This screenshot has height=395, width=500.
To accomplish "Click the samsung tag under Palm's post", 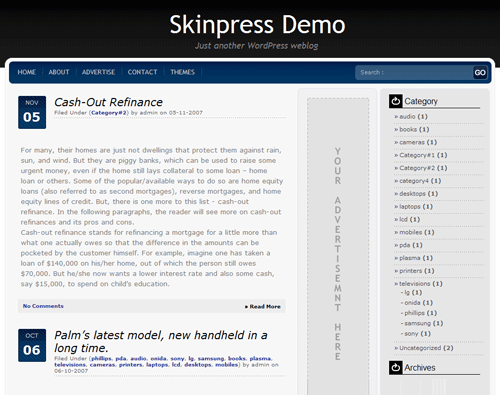I will (211, 358).
